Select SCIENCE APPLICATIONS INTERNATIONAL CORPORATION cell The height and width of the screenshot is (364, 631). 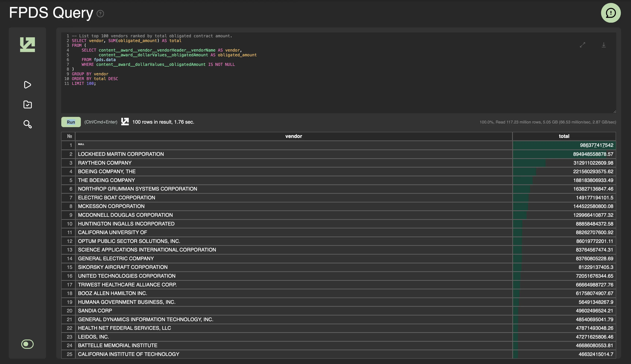(294, 250)
